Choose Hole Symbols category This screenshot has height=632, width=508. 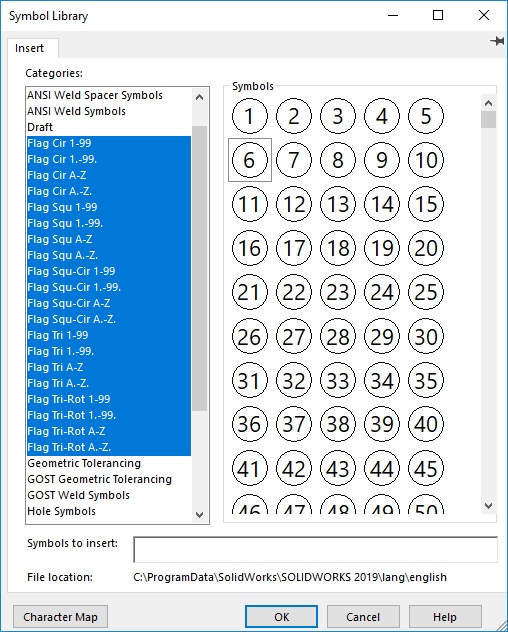tap(109, 511)
